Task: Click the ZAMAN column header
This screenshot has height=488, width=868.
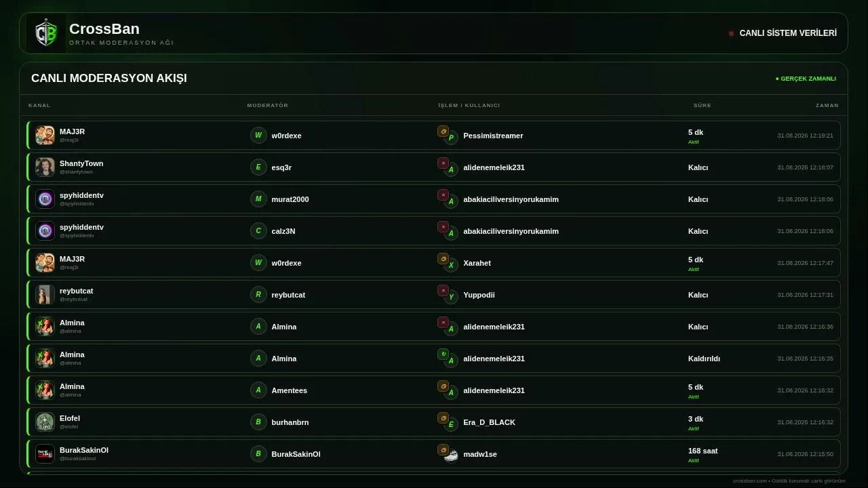Action: coord(827,105)
